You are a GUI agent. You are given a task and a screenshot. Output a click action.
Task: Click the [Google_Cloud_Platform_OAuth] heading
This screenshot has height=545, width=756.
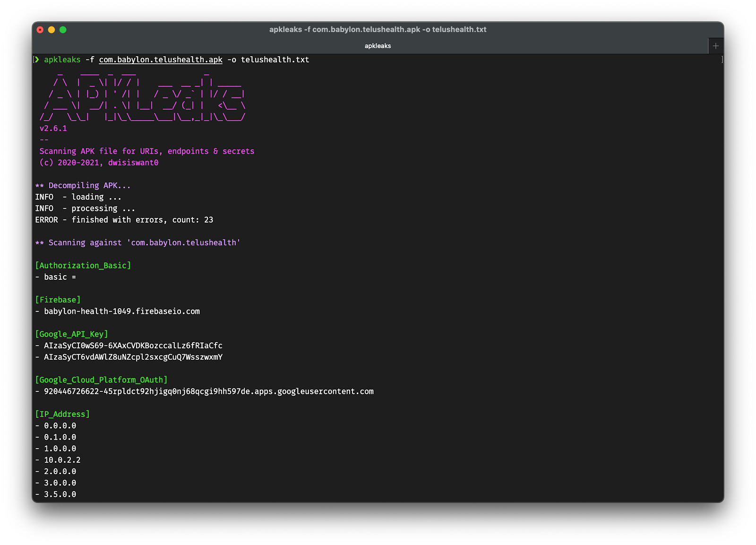102,380
